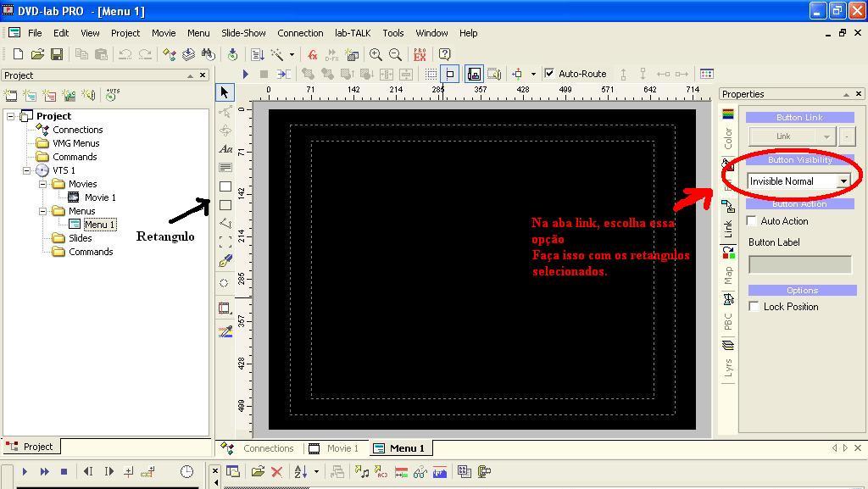868x489 pixels.
Task: Select the arrow pointer tool
Action: coord(225,92)
